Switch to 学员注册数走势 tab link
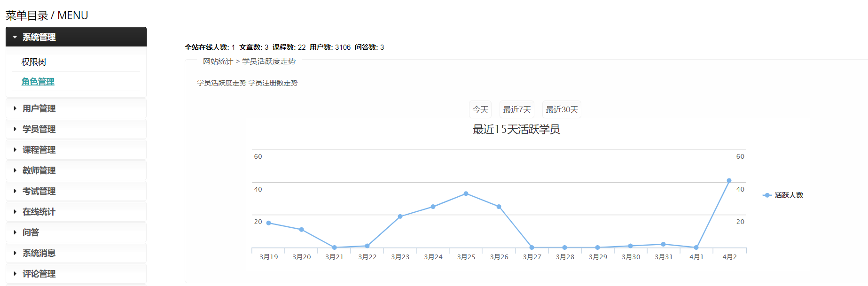This screenshot has width=868, height=286. click(x=273, y=83)
